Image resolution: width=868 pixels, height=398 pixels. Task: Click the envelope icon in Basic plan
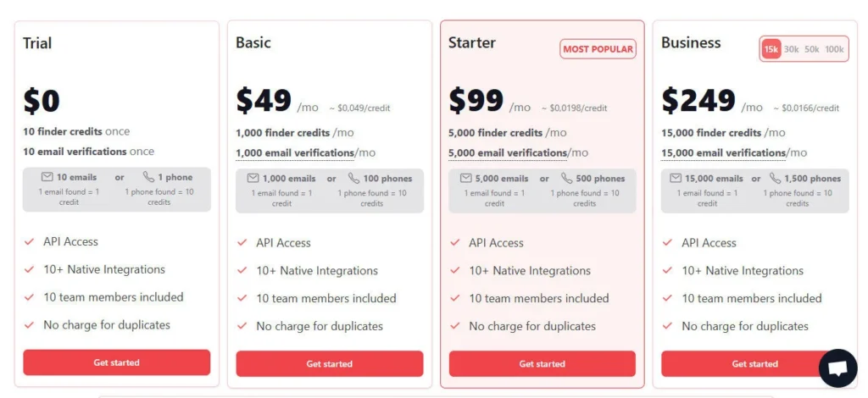click(253, 179)
